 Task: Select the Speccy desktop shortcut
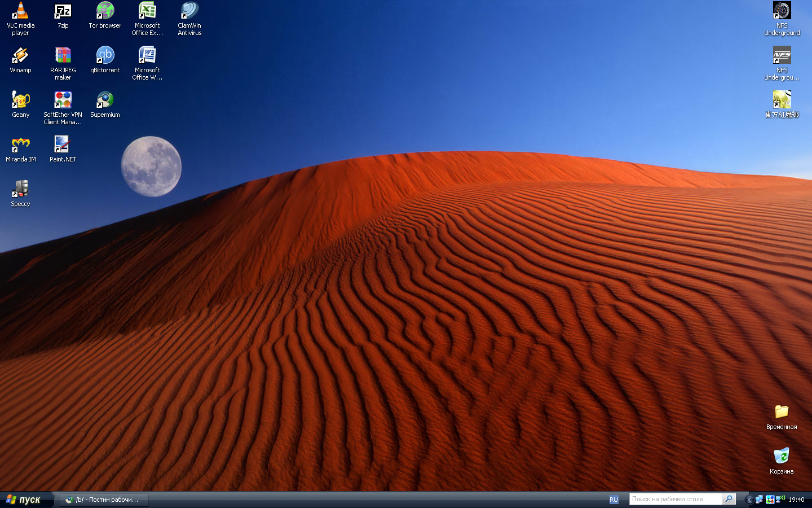(x=20, y=194)
